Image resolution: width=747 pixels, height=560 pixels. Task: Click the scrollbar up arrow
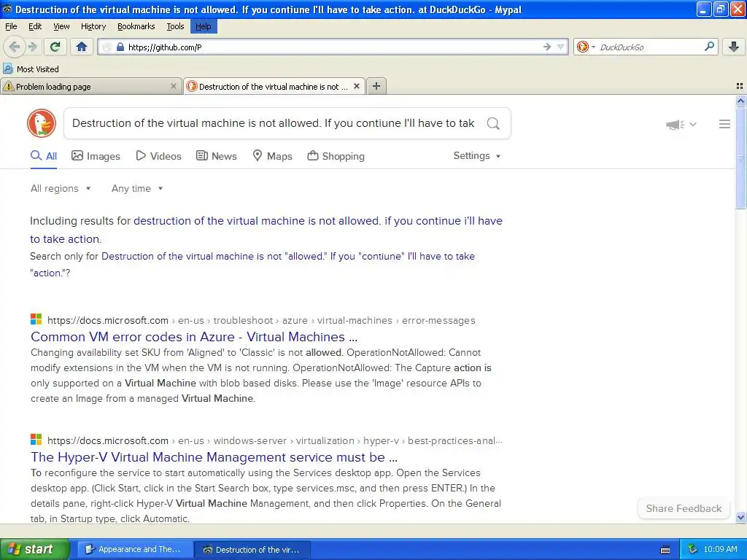740,101
